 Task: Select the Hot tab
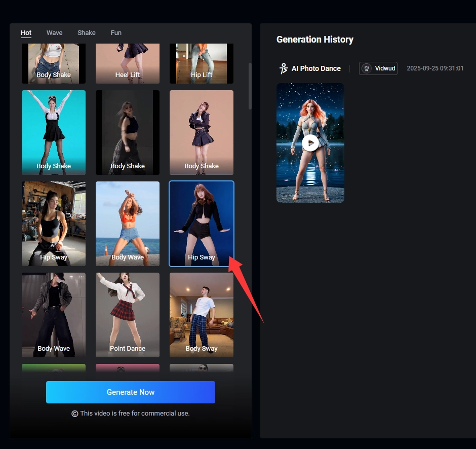pos(26,32)
